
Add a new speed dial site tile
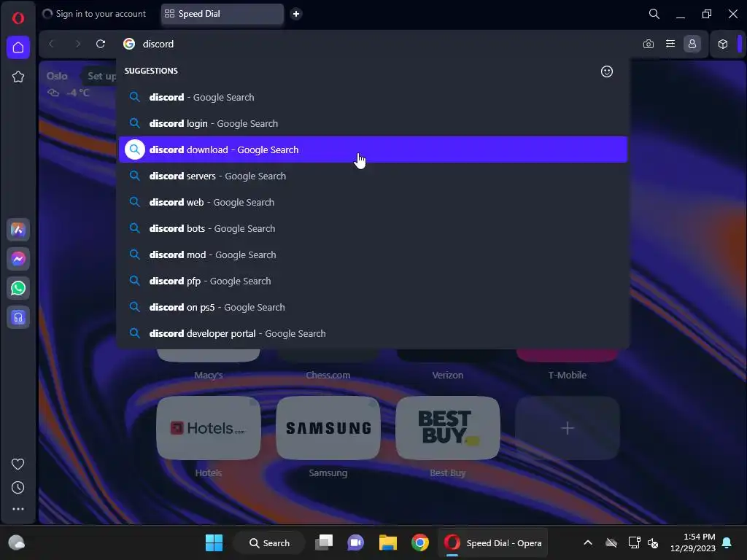click(x=568, y=427)
